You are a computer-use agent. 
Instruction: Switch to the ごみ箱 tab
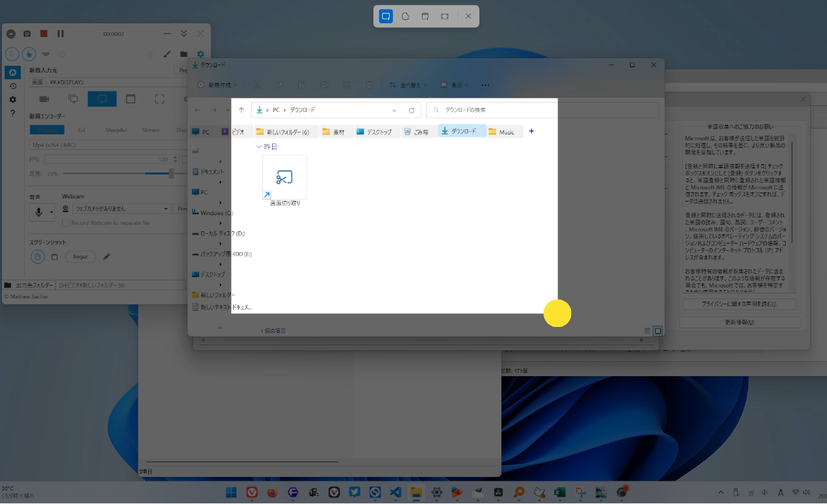pyautogui.click(x=419, y=132)
